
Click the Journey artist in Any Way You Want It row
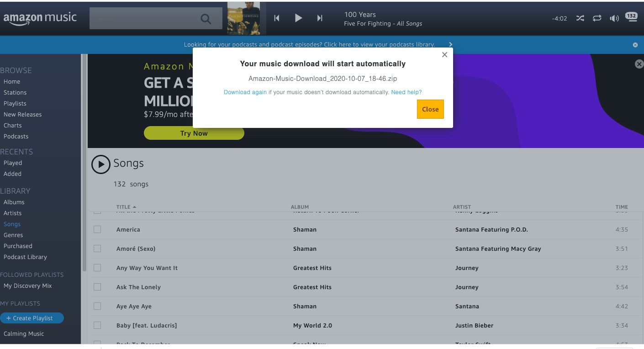pyautogui.click(x=467, y=268)
